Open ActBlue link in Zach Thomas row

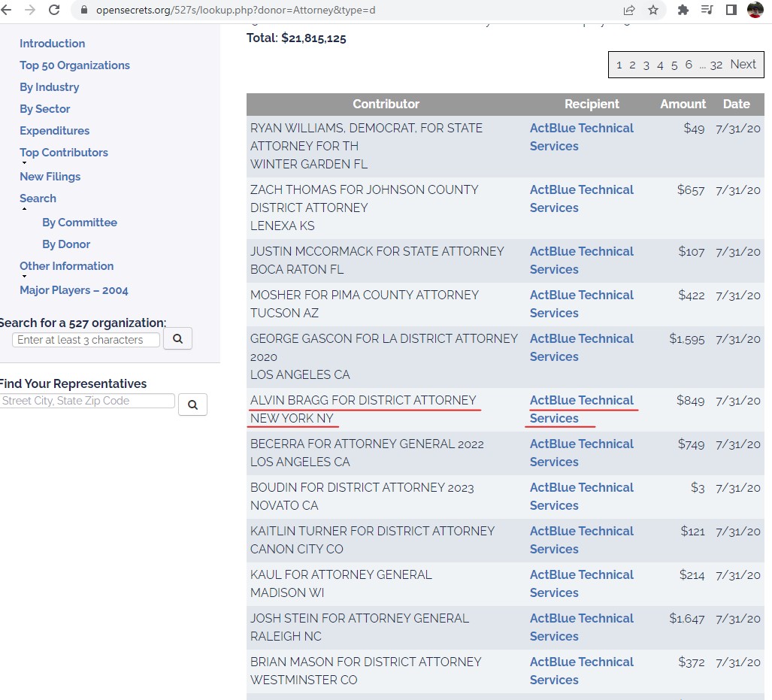582,198
